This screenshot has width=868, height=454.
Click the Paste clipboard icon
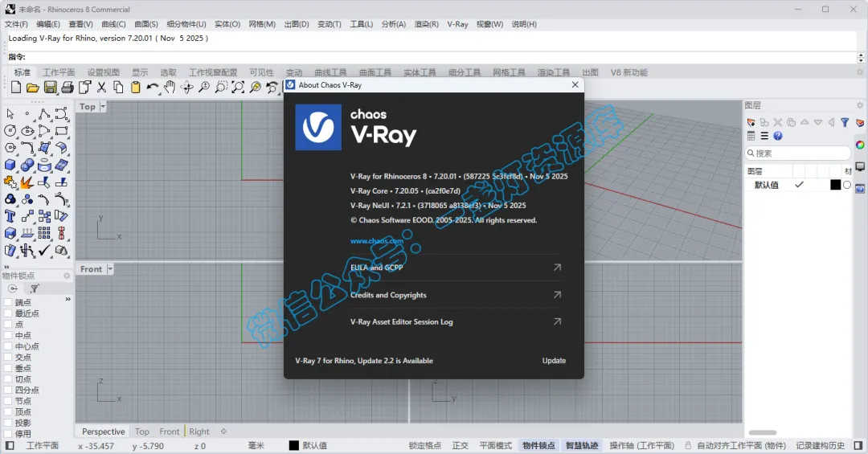pos(136,87)
